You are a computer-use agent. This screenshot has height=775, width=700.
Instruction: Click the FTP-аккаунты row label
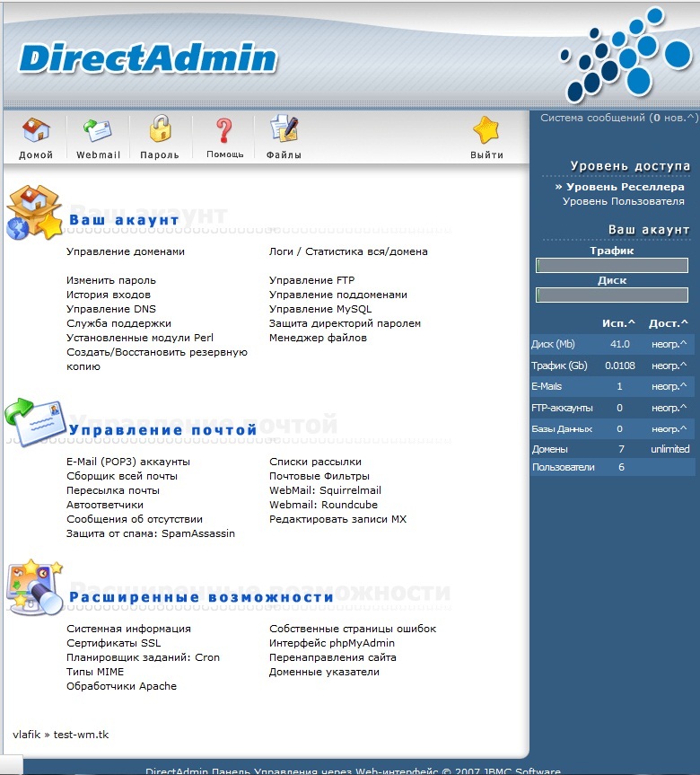click(562, 409)
